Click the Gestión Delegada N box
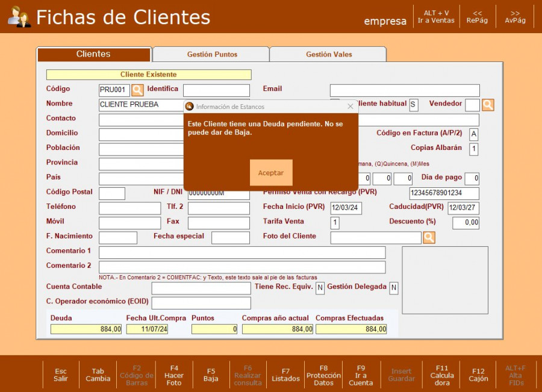Viewport: 542px width, 392px height. pos(393,288)
